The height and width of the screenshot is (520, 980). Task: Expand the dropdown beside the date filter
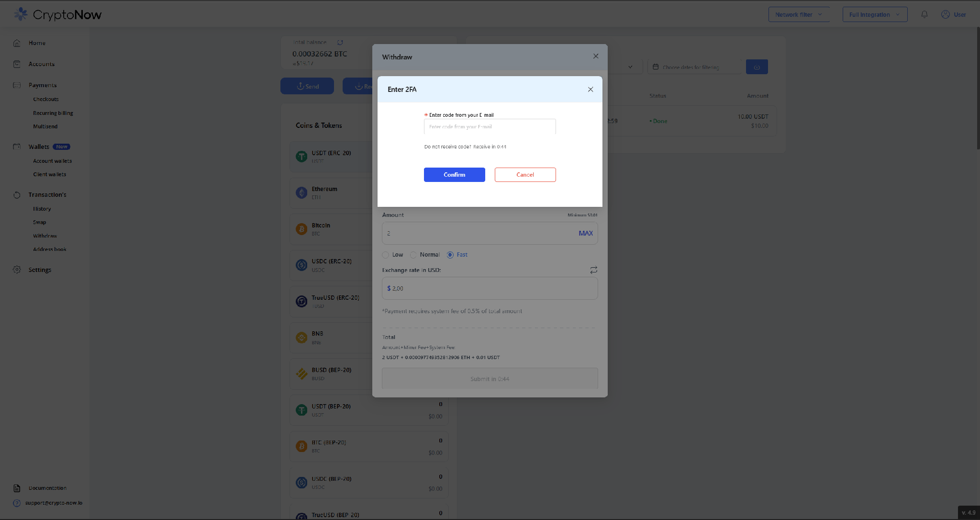point(630,67)
